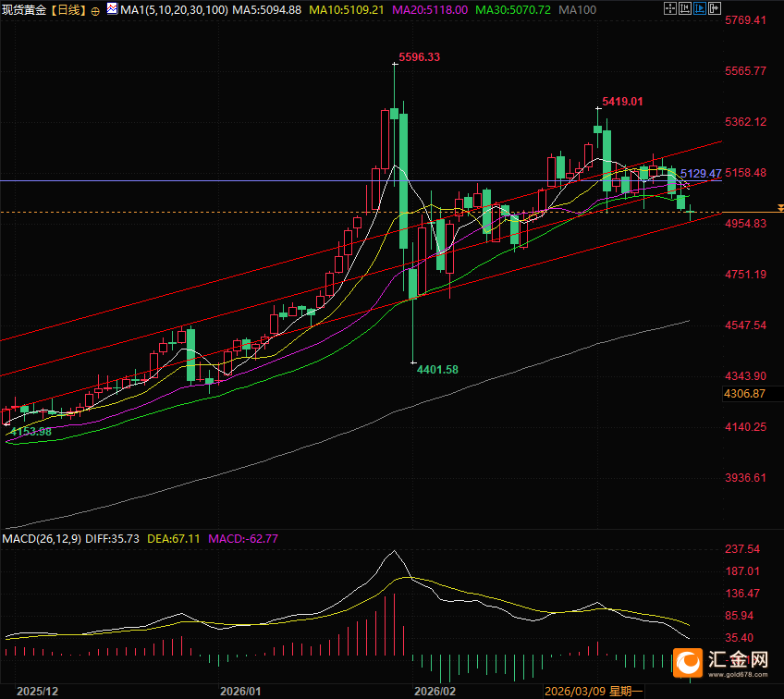Open the www.gold678.com link
Viewport: 784px width, 699px height.
[738, 675]
